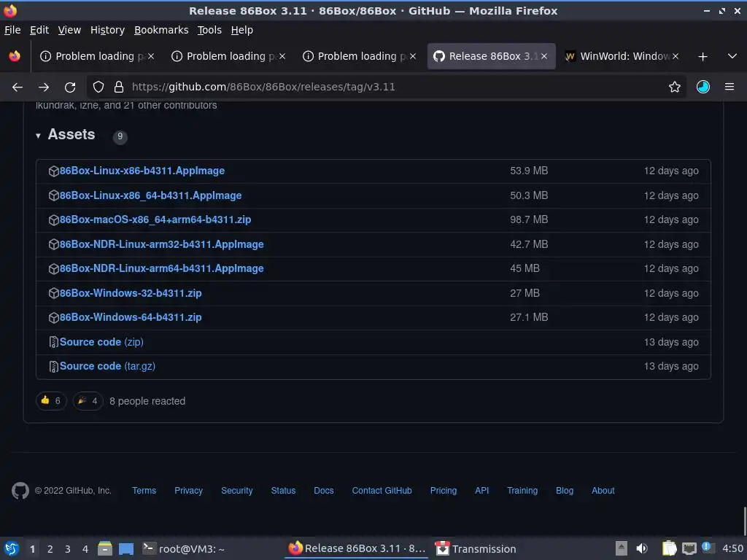Open the Pricing footer link
This screenshot has height=560, width=747.
click(443, 491)
